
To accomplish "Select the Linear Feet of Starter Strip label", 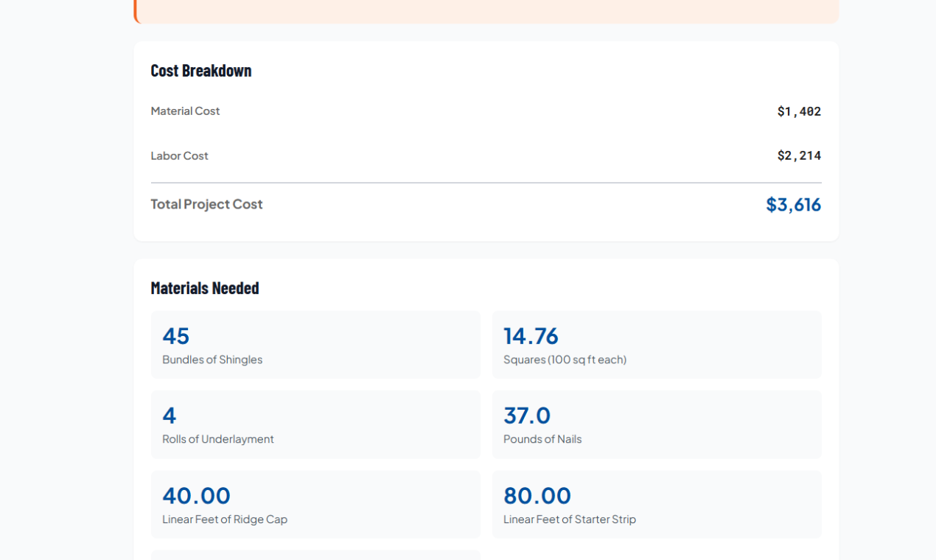I will tap(570, 519).
